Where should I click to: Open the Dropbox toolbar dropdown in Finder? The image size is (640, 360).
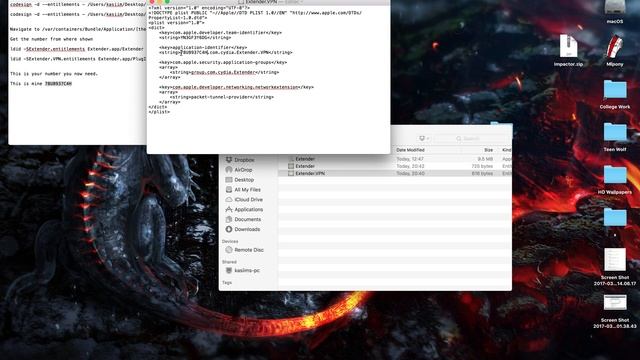(424, 138)
